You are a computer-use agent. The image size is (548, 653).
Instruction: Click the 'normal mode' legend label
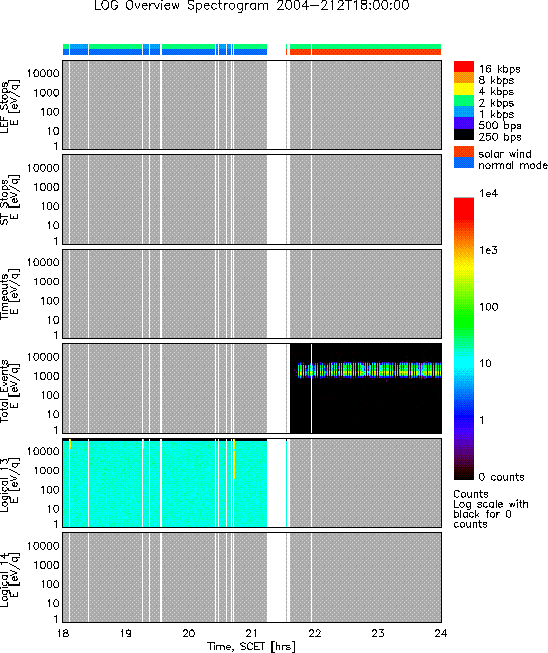point(513,165)
